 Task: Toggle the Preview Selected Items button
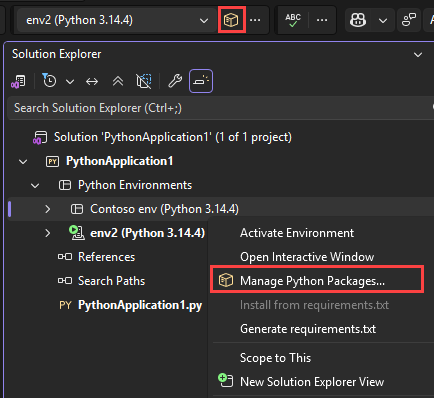tap(201, 81)
